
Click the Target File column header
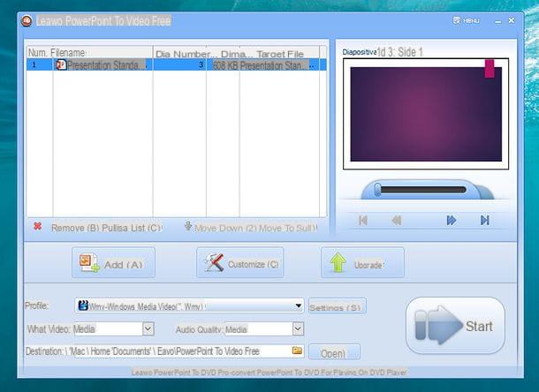tap(280, 54)
